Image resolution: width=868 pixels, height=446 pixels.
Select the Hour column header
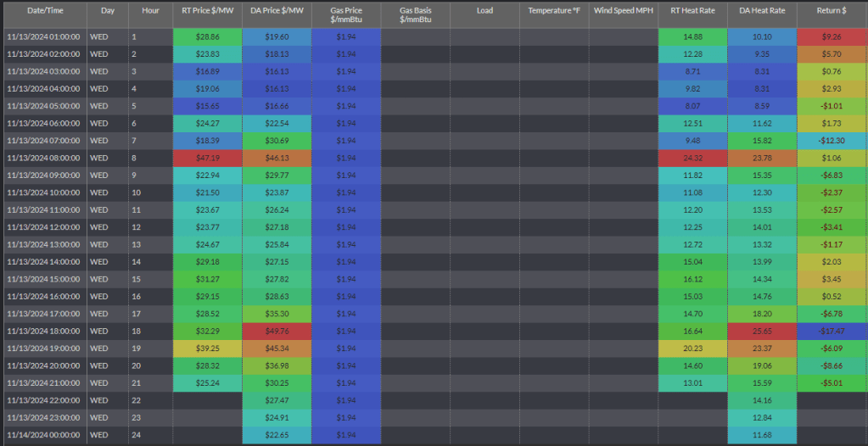pyautogui.click(x=150, y=10)
